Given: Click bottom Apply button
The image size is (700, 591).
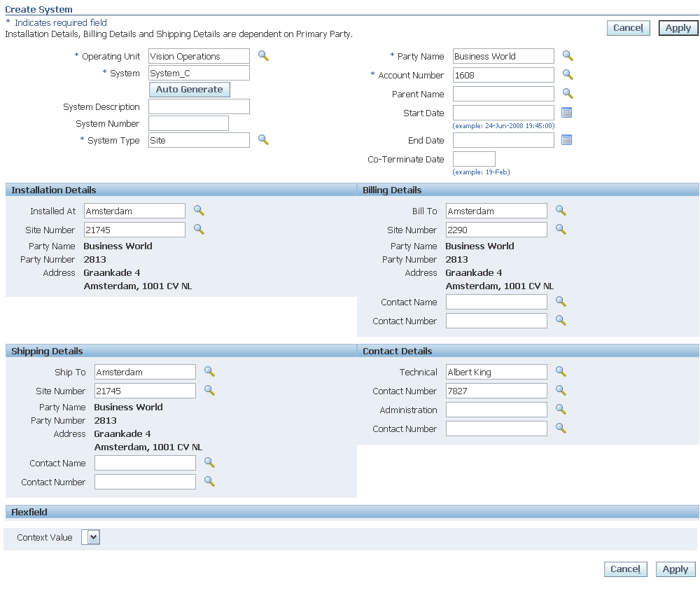Looking at the screenshot, I should click(x=675, y=569).
